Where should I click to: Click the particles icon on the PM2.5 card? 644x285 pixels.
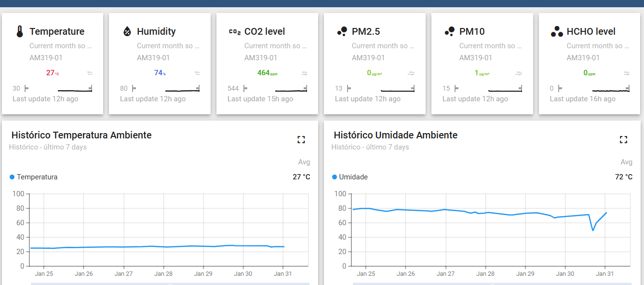[342, 30]
